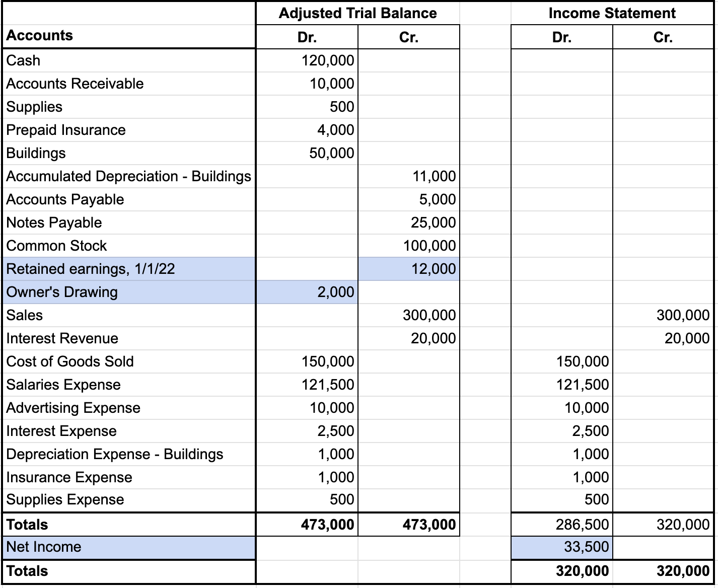Click the Net Income 33,500 cell

click(562, 547)
